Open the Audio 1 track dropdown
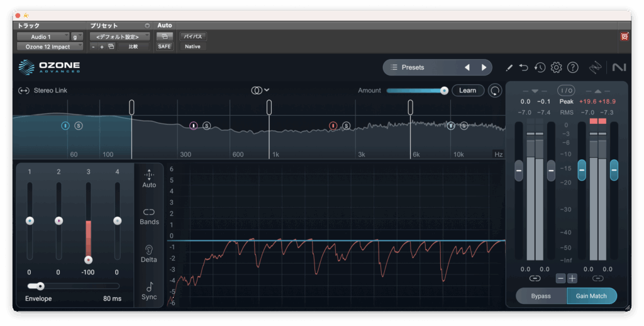644x326 pixels. [x=43, y=37]
